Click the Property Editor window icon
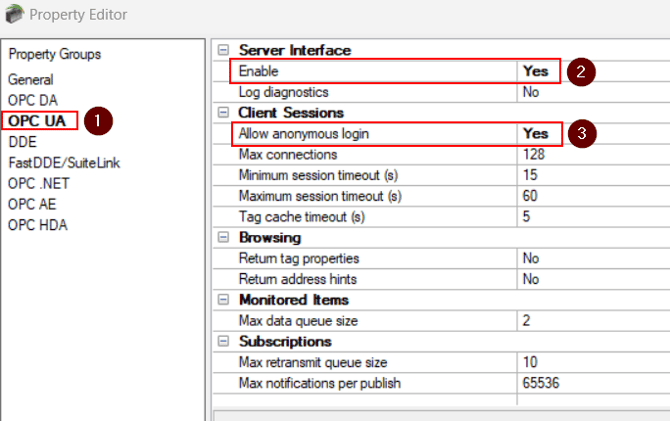Viewport: 670px width, 421px height. (13, 15)
